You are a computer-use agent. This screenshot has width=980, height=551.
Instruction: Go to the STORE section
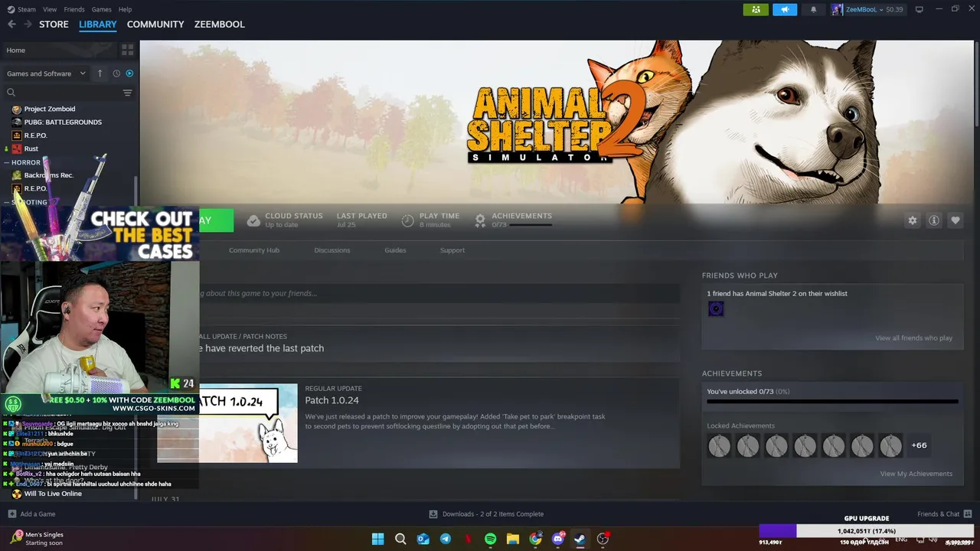pos(54,24)
